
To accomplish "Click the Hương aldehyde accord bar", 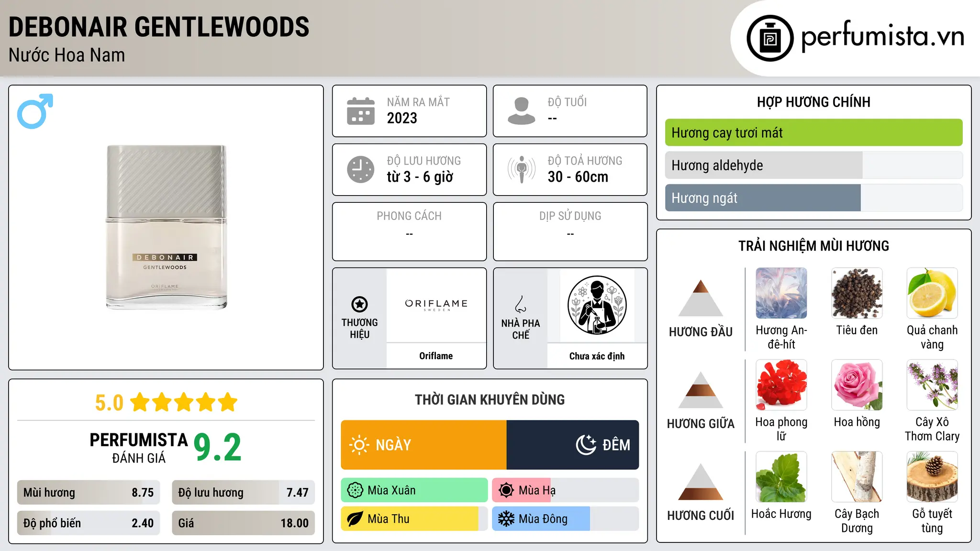I will pyautogui.click(x=813, y=165).
